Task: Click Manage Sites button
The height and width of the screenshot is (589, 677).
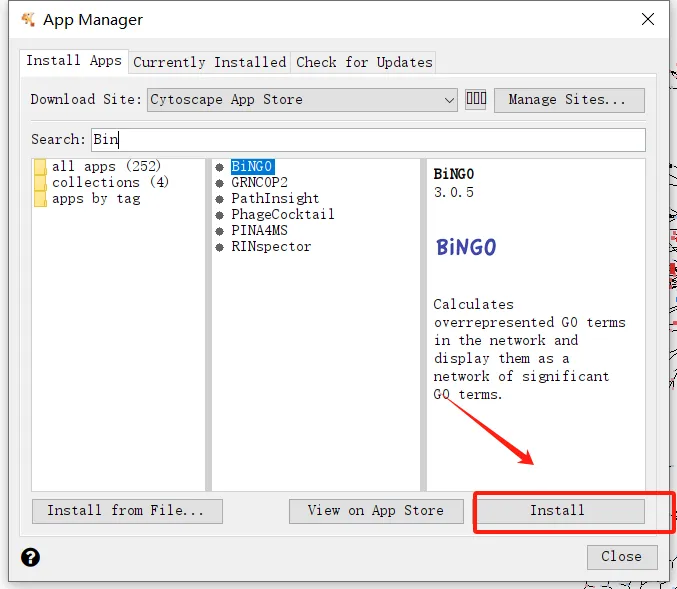Action: tap(569, 100)
